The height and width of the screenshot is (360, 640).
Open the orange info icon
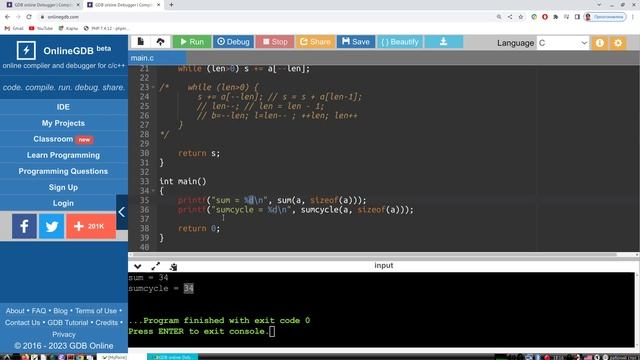click(x=600, y=43)
